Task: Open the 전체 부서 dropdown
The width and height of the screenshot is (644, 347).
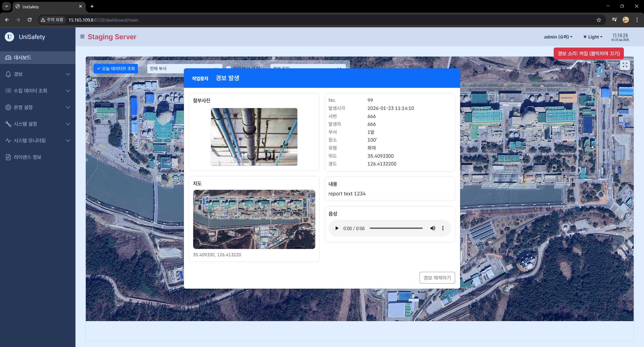Action: click(184, 68)
